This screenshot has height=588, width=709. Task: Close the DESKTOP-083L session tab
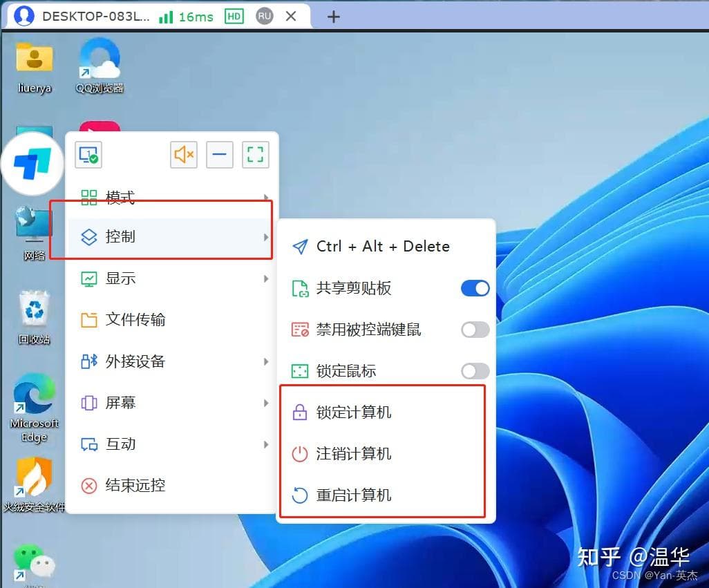[291, 17]
